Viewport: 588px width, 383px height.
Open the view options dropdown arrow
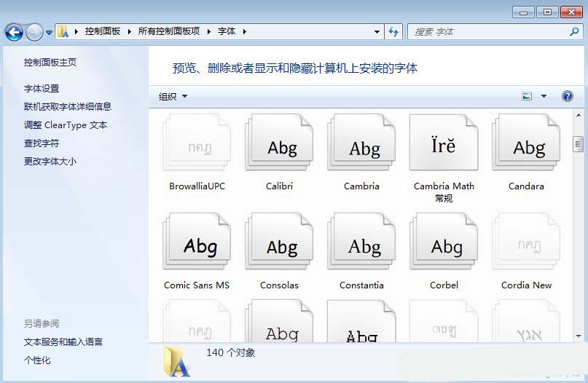(x=544, y=96)
